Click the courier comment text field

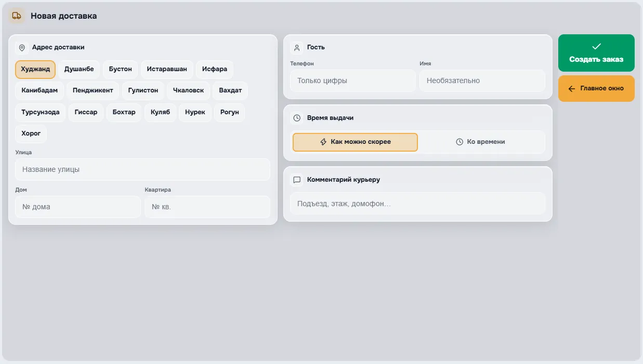pyautogui.click(x=417, y=204)
